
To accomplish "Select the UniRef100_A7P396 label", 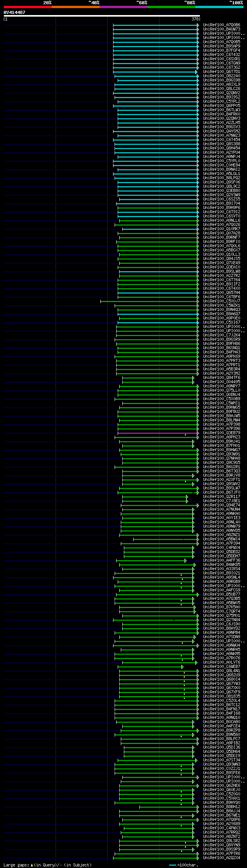I will pos(222,429).
